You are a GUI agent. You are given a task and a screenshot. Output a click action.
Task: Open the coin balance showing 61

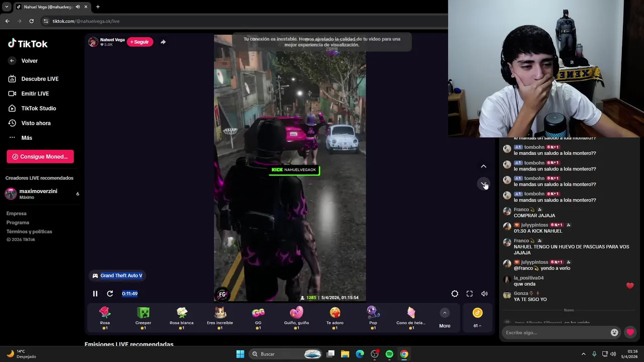(477, 318)
